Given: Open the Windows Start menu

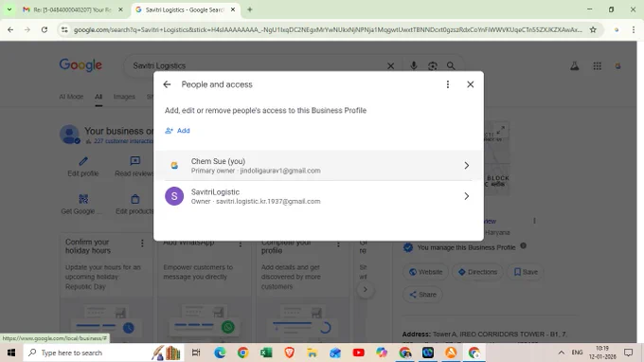Looking at the screenshot, I should click(x=11, y=353).
